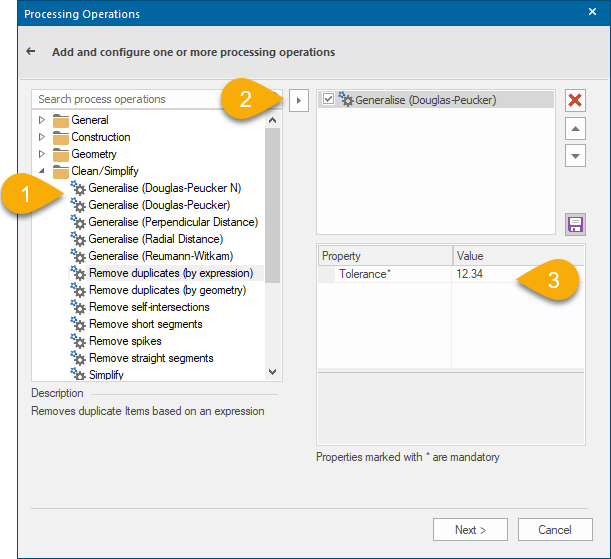Move operation up with the up arrow
611x559 pixels.
pos(575,129)
